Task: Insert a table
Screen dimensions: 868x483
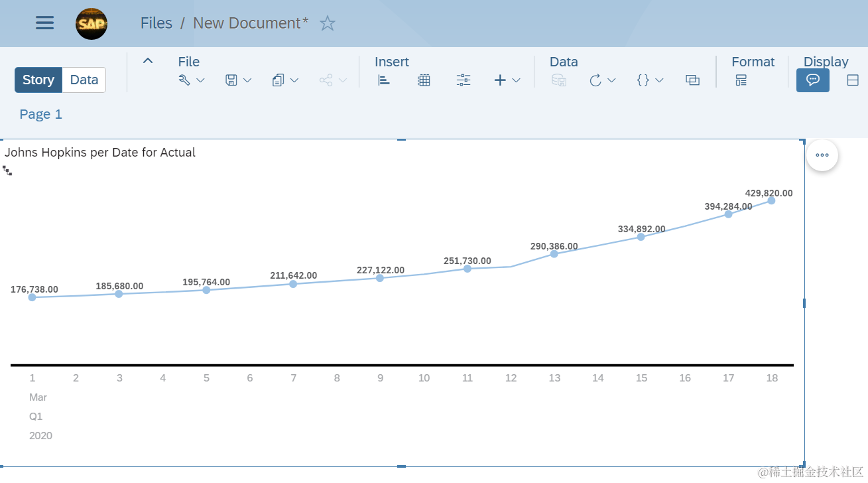Action: (424, 80)
